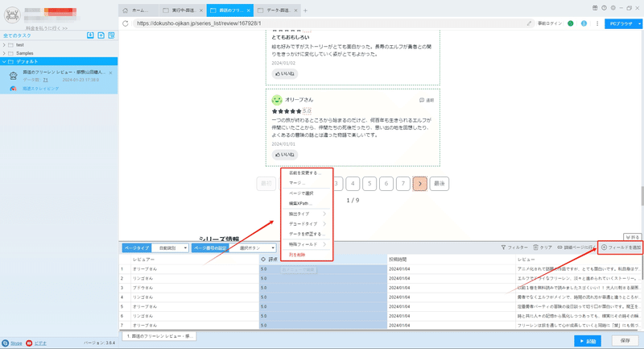Image resolution: width=644 pixels, height=349 pixels.
Task: Open the PCブラウザ dropdown arrow
Action: 639,24
